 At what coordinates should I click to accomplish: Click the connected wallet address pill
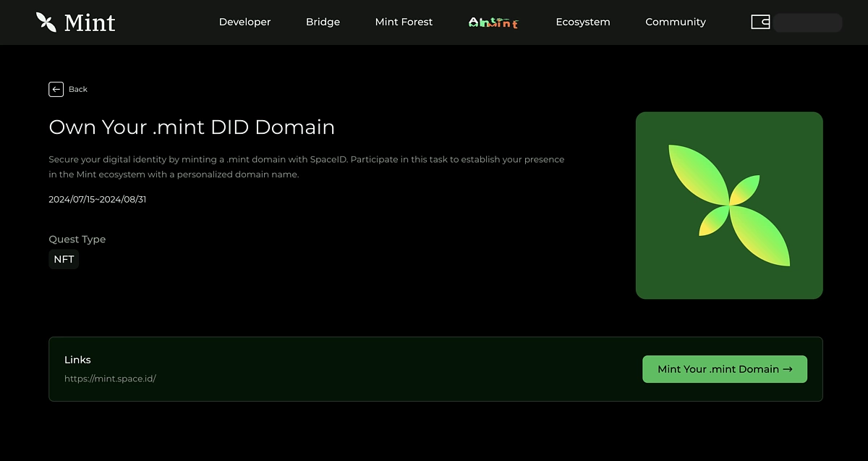click(807, 22)
